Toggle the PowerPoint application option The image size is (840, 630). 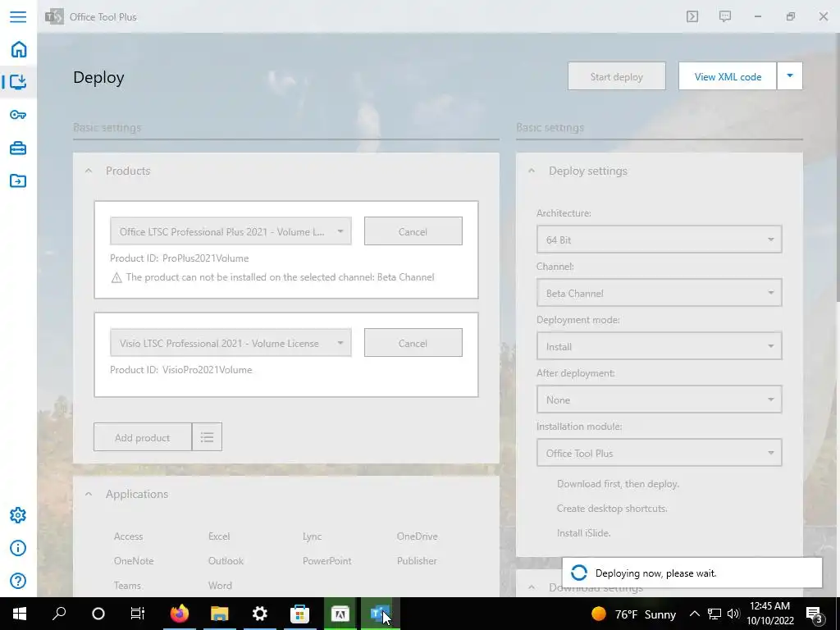pyautogui.click(x=326, y=561)
